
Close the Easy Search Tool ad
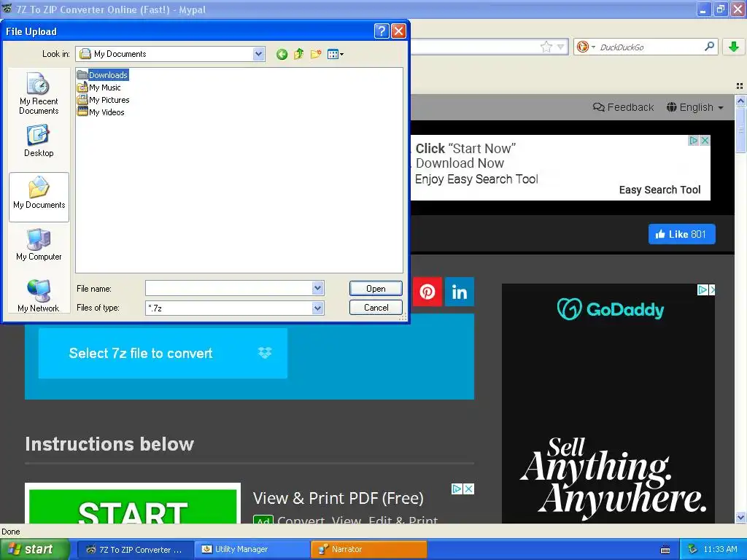point(705,141)
